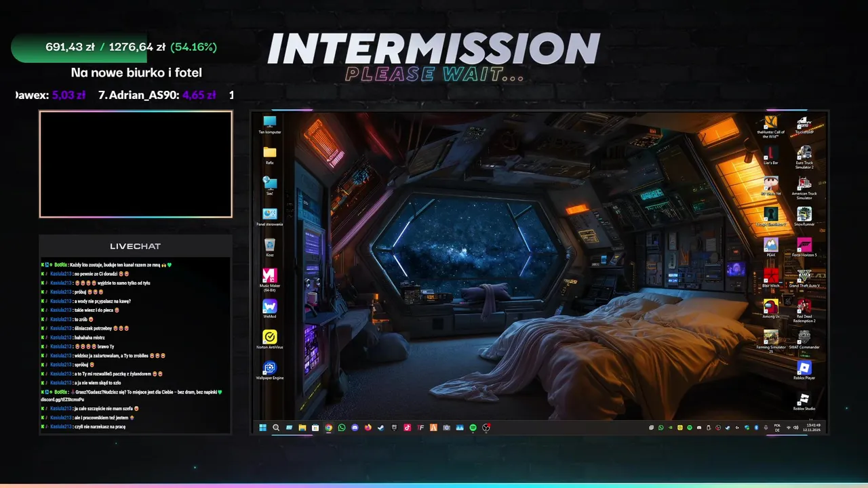Launch Roblox Studio desktop shortcut
The height and width of the screenshot is (488, 868).
[x=804, y=401]
